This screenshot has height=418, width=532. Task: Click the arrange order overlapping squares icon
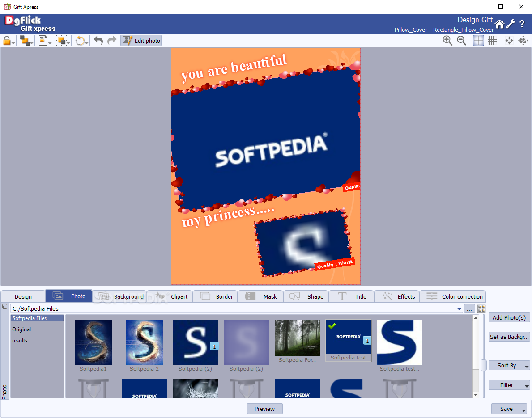click(x=25, y=41)
